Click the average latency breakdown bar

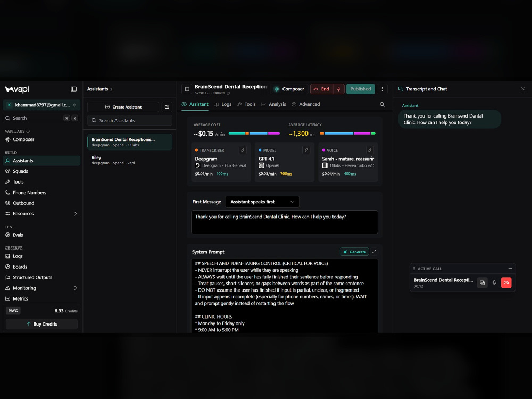(x=347, y=134)
